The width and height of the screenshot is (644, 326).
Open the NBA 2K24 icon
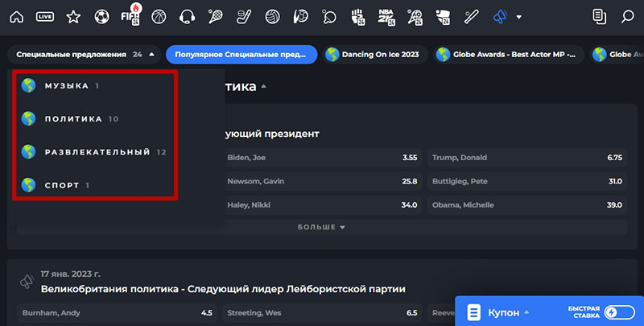(386, 17)
